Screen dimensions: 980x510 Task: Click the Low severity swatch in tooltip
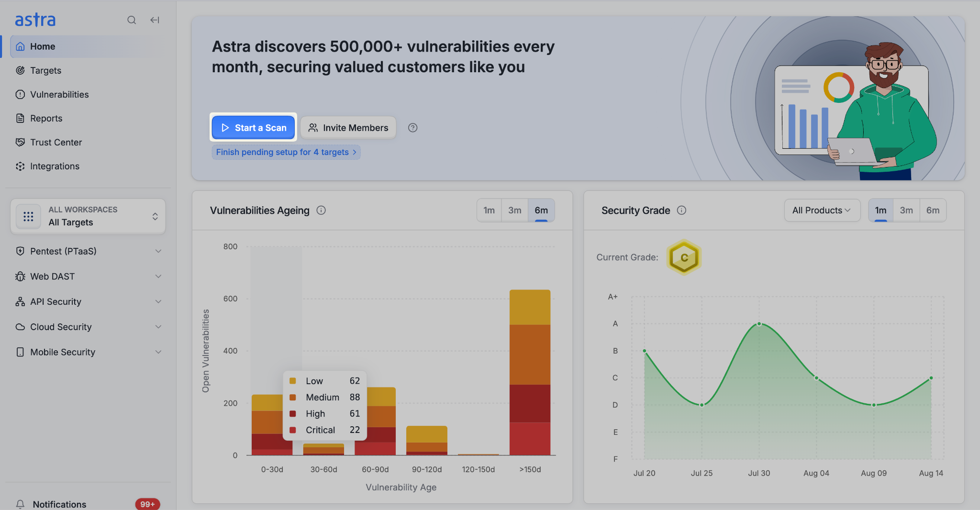pos(293,381)
